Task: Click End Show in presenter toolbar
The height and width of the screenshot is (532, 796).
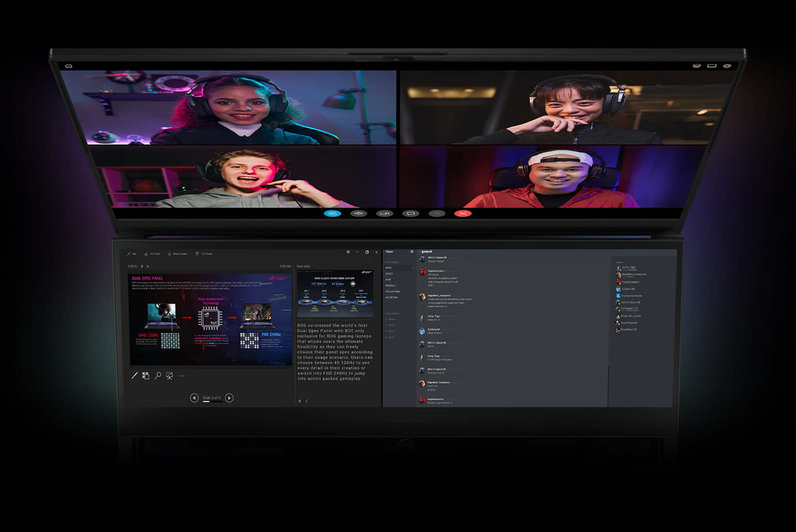Action: [x=204, y=254]
